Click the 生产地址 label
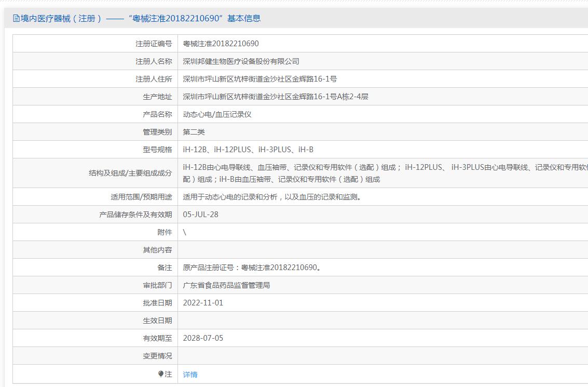The image size is (588, 387). coord(157,97)
